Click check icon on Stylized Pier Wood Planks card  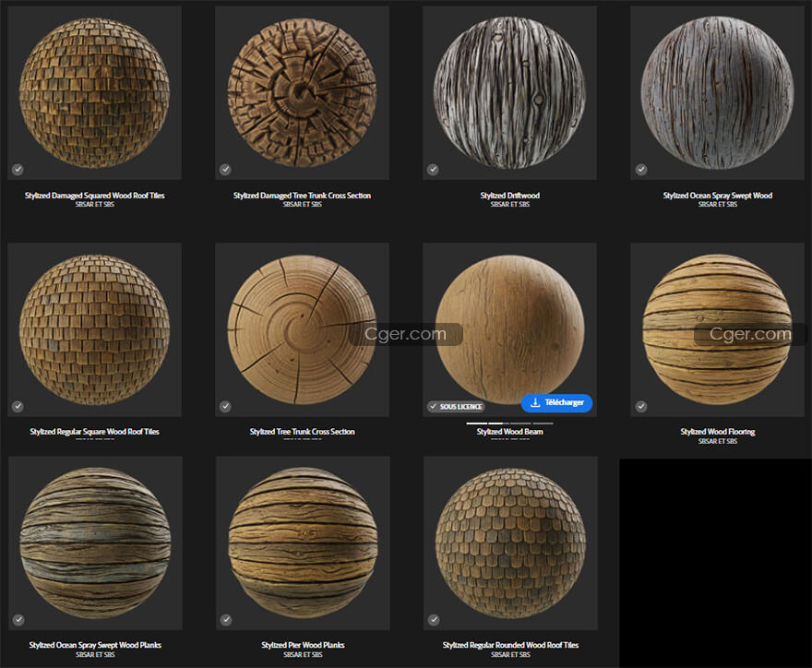pyautogui.click(x=226, y=620)
